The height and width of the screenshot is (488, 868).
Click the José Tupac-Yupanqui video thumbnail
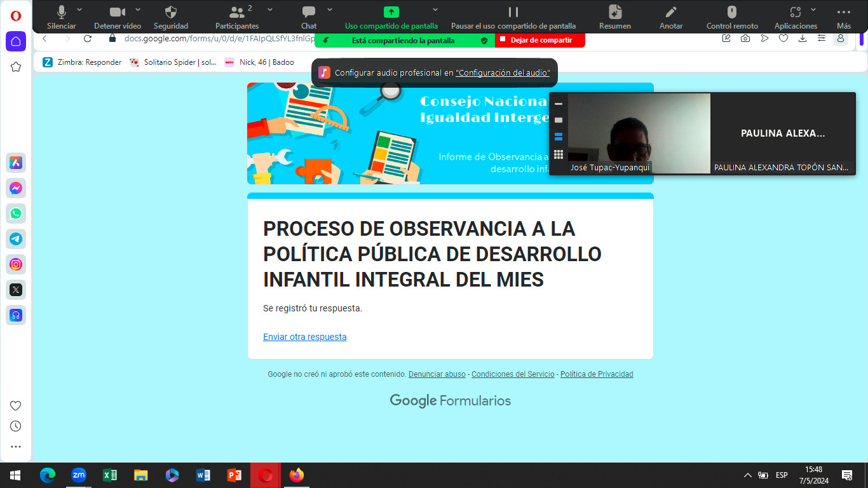click(639, 133)
